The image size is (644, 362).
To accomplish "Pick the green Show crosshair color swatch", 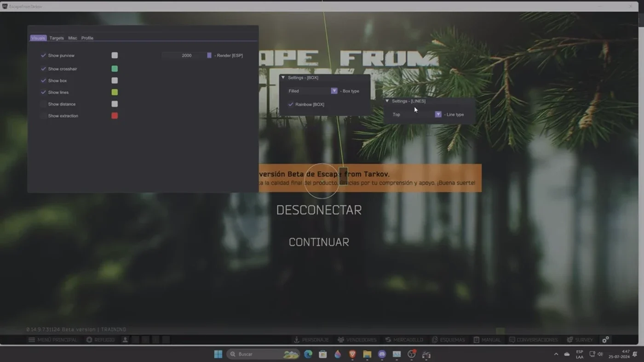I will pyautogui.click(x=115, y=68).
